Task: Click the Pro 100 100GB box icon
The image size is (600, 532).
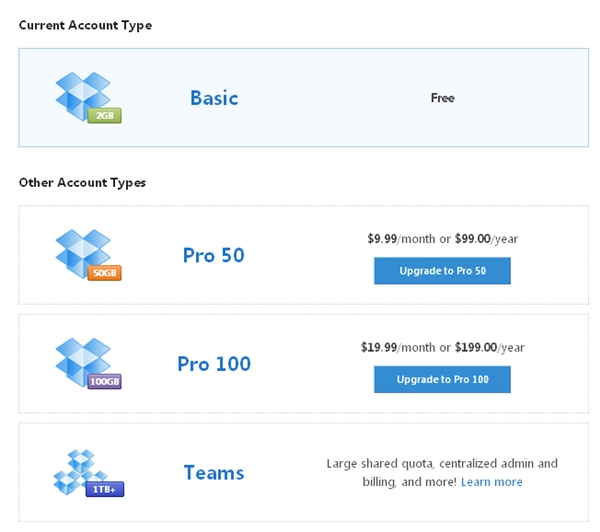Action: click(x=88, y=364)
